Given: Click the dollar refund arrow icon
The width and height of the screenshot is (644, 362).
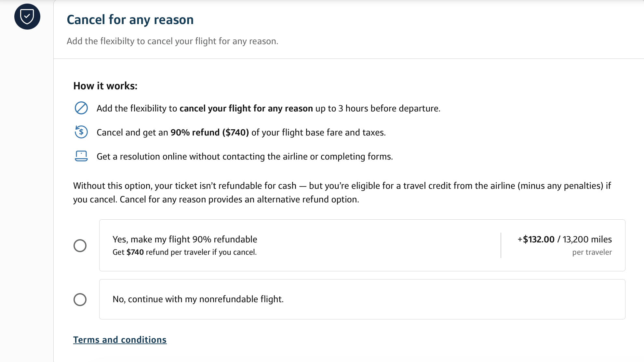Looking at the screenshot, I should (x=81, y=132).
